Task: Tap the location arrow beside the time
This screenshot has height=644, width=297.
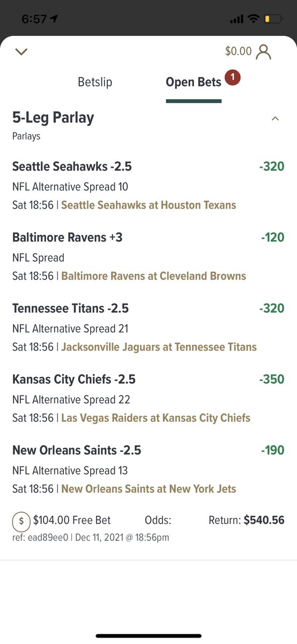Action: [54, 19]
